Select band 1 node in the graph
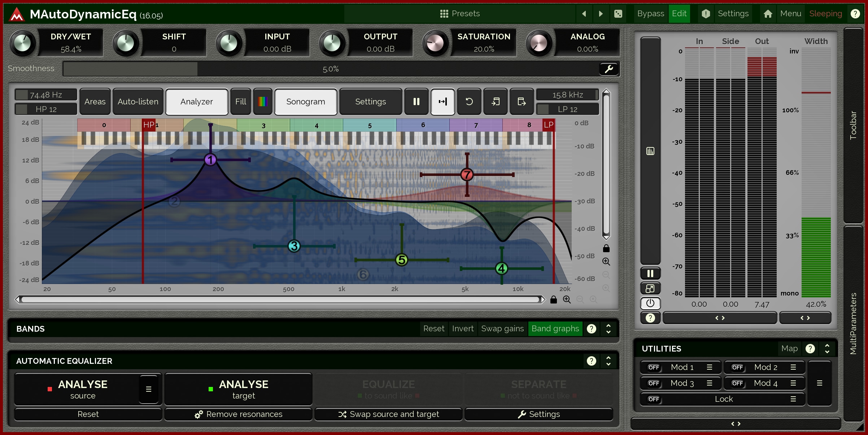 (x=210, y=160)
